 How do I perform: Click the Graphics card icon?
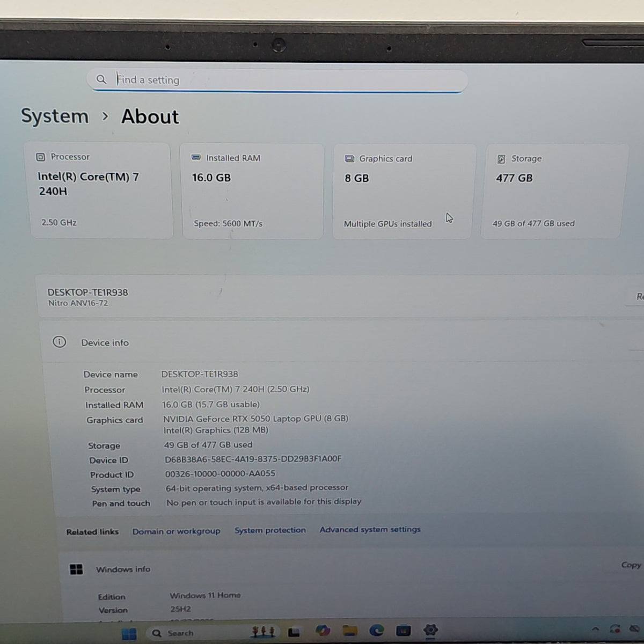pos(349,158)
